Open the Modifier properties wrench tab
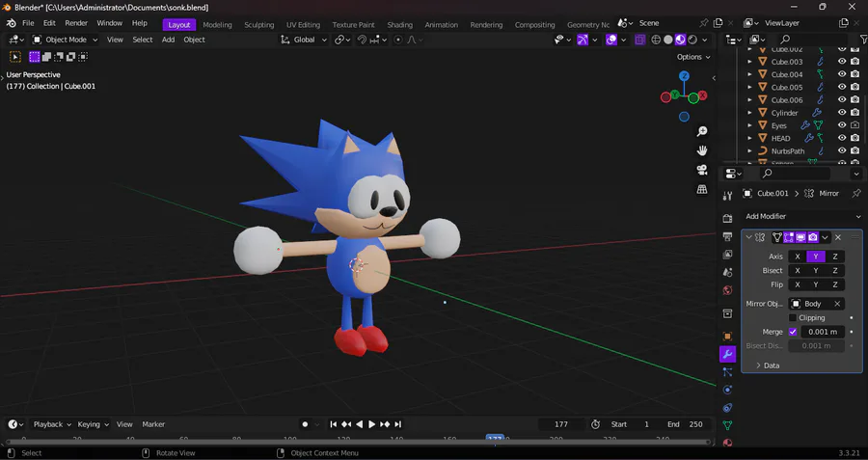The image size is (868, 460). (x=727, y=354)
